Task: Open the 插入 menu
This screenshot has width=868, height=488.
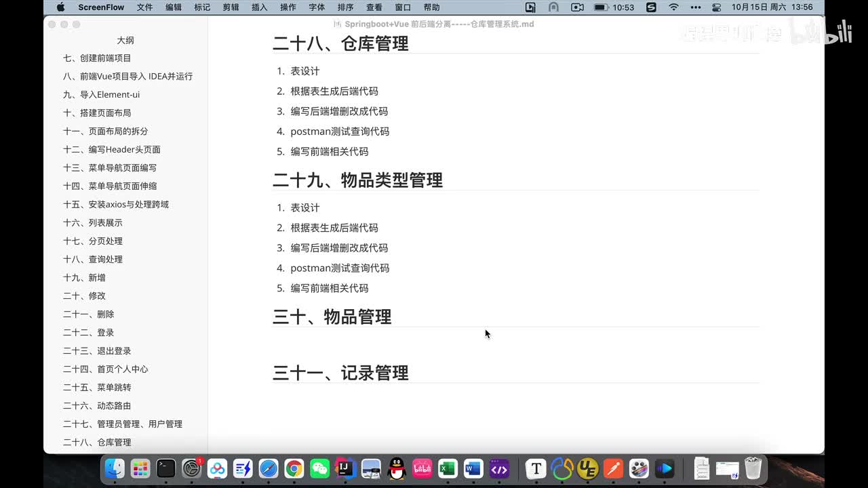Action: [259, 7]
